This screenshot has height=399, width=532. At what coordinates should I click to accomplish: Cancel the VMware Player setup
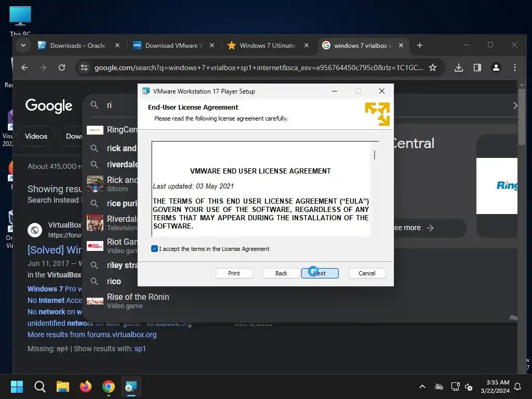pos(367,273)
